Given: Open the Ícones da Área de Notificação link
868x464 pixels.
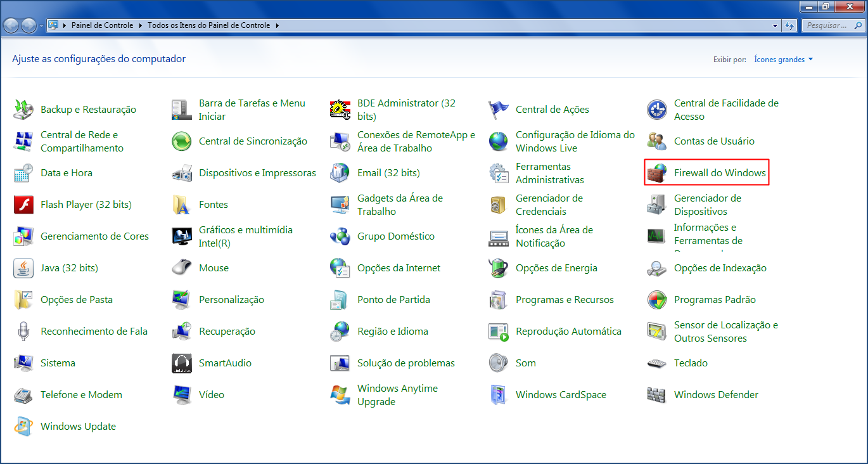Looking at the screenshot, I should tap(554, 236).
